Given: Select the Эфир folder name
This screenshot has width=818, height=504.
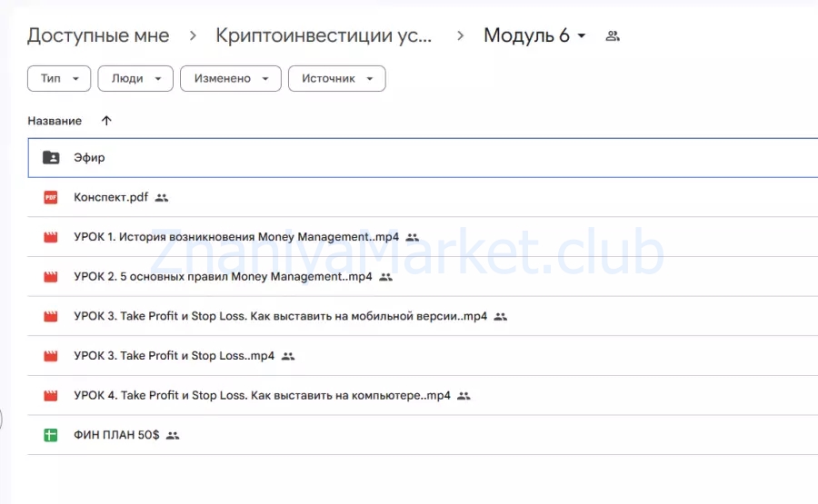Looking at the screenshot, I should tap(89, 157).
